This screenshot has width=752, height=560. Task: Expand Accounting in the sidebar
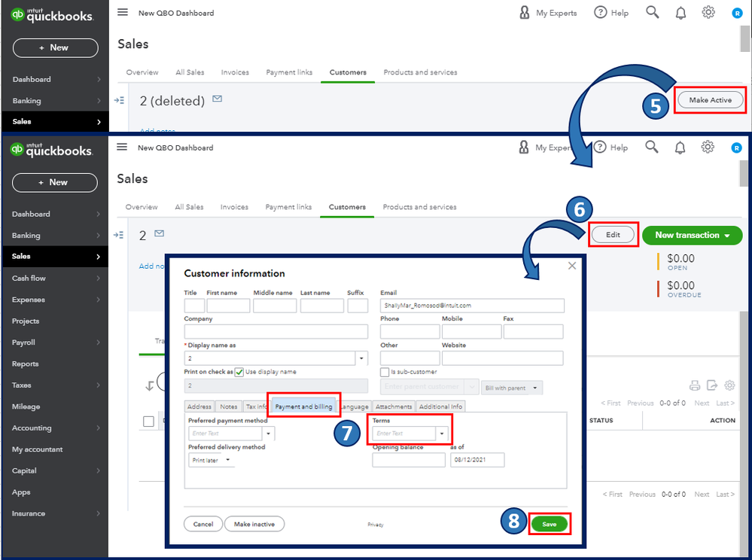point(56,428)
